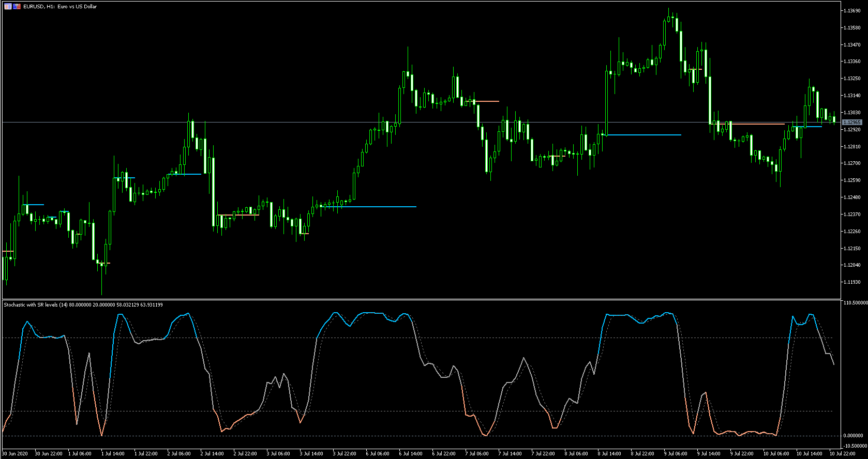
Task: Click the '9 Jul 06:00' time axis label
Action: pyautogui.click(x=676, y=454)
